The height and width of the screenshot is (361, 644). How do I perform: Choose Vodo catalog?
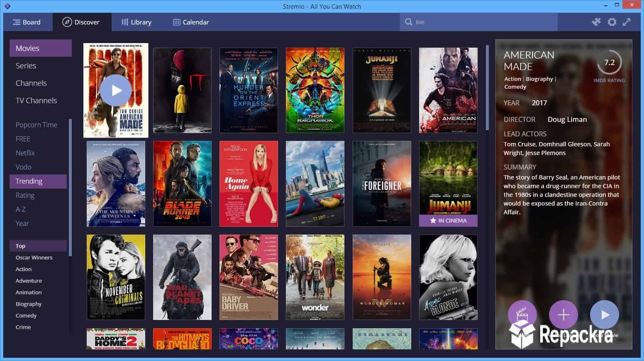point(38,167)
